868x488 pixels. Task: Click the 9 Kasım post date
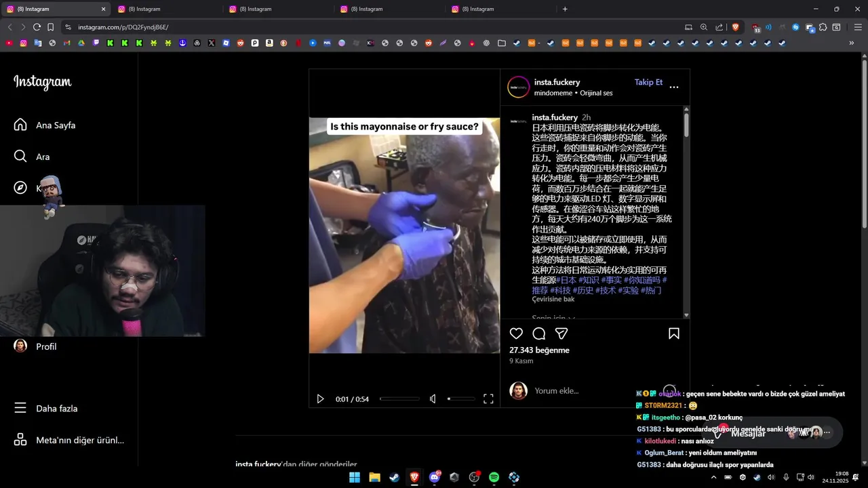coord(521,361)
